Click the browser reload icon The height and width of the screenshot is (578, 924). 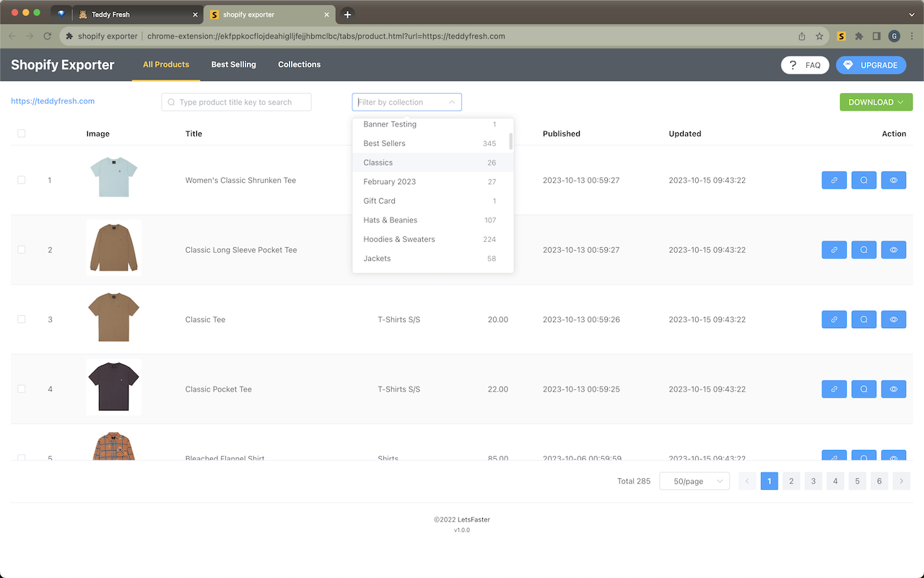(x=48, y=36)
